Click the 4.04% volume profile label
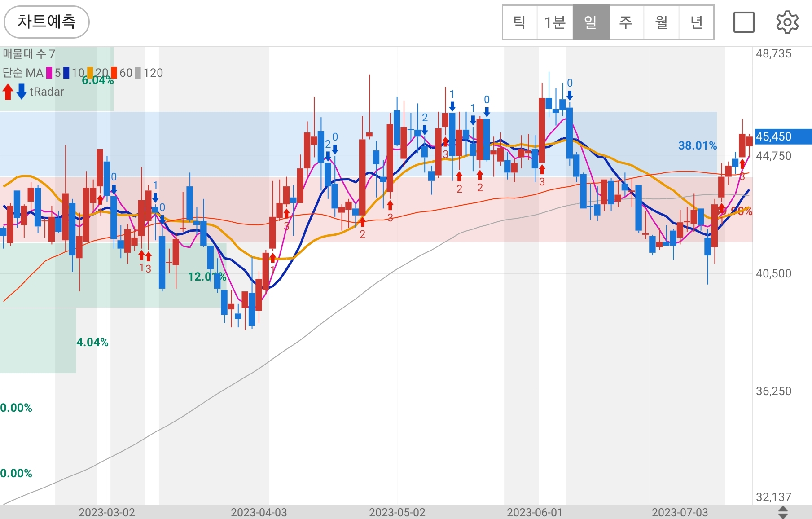 click(92, 342)
